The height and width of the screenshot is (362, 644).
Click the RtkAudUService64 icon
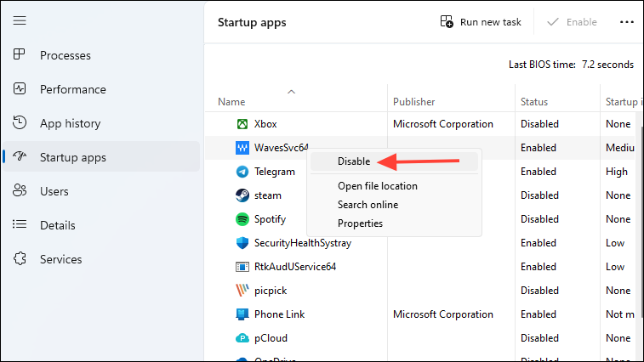(242, 267)
